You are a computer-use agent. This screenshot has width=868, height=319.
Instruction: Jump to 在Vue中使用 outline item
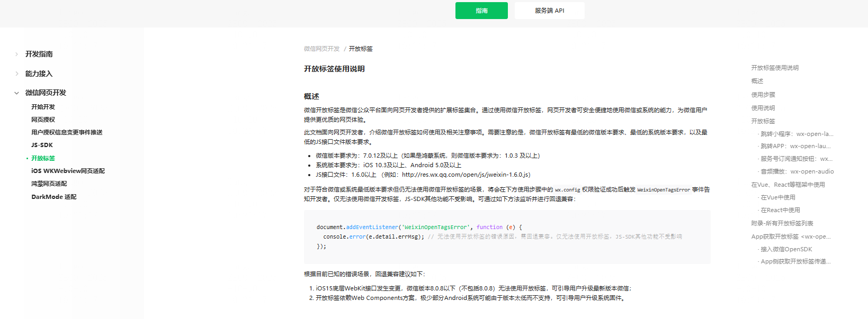(x=778, y=197)
